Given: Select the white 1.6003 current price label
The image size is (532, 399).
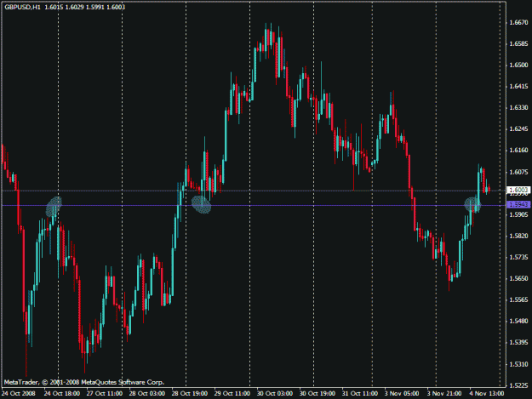Looking at the screenshot, I should click(518, 190).
